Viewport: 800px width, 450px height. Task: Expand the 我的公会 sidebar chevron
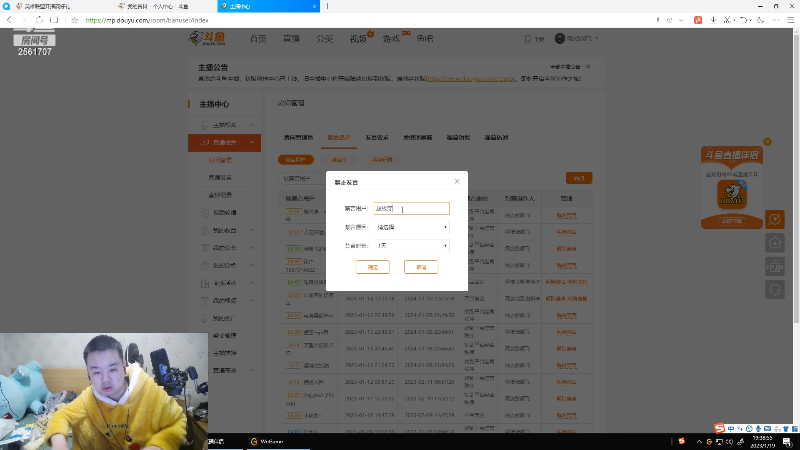coord(252,248)
